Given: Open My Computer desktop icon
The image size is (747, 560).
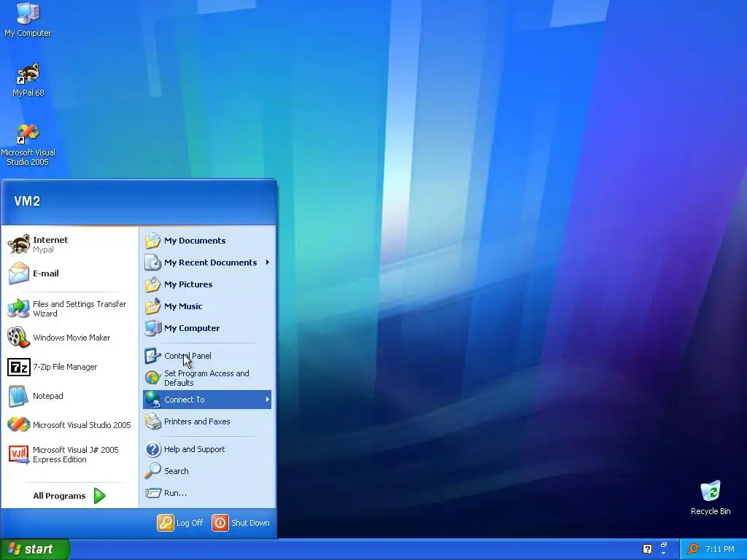Looking at the screenshot, I should (x=28, y=20).
